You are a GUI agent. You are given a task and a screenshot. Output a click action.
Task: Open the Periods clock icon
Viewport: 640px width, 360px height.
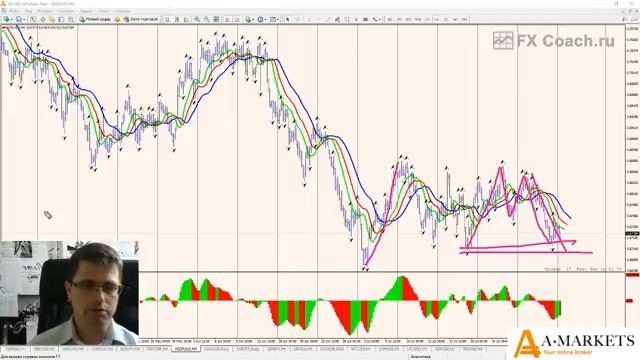(260, 19)
